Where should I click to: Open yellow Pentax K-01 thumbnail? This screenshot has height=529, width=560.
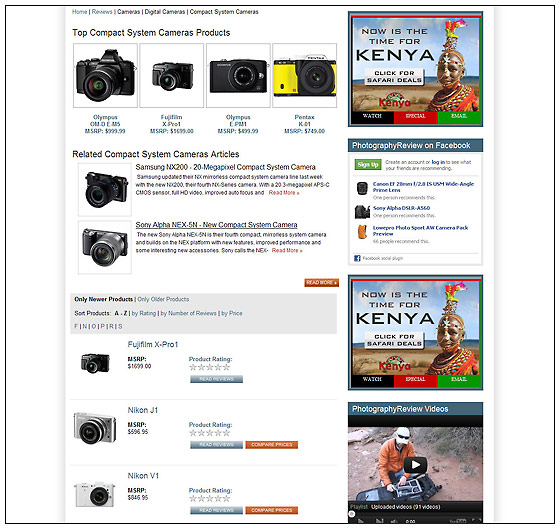tap(305, 75)
